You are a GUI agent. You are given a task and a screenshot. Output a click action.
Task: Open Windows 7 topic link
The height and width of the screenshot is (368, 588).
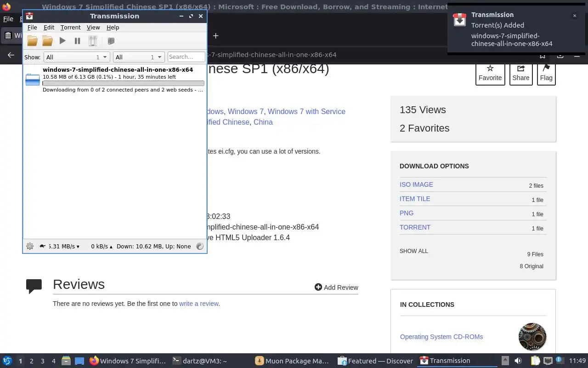[246, 111]
